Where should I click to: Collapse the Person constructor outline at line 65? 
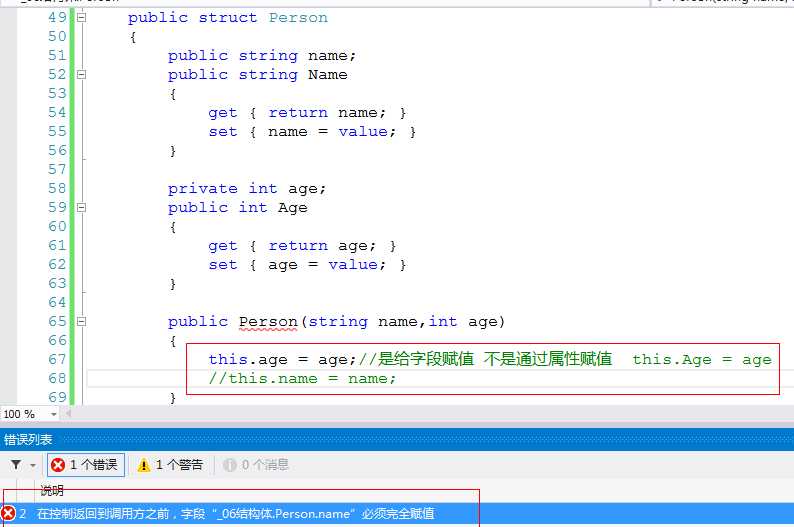point(81,321)
